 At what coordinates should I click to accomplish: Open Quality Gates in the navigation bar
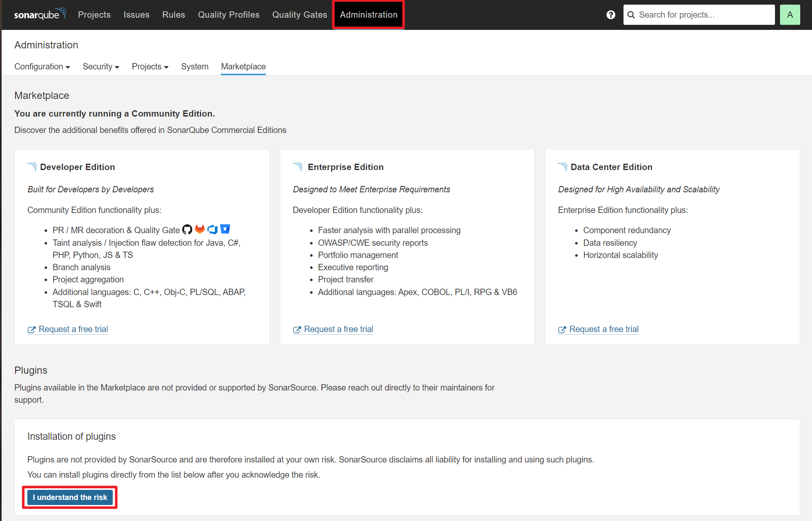coord(300,15)
